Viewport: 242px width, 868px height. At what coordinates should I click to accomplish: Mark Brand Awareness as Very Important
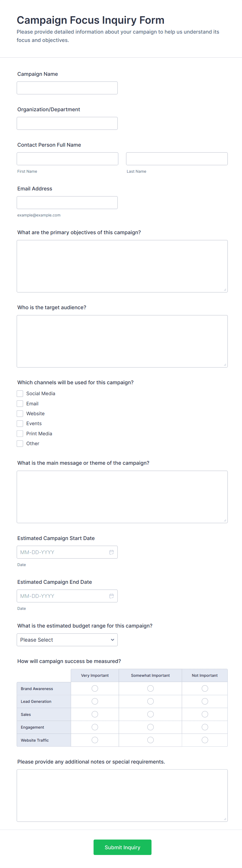click(x=94, y=689)
